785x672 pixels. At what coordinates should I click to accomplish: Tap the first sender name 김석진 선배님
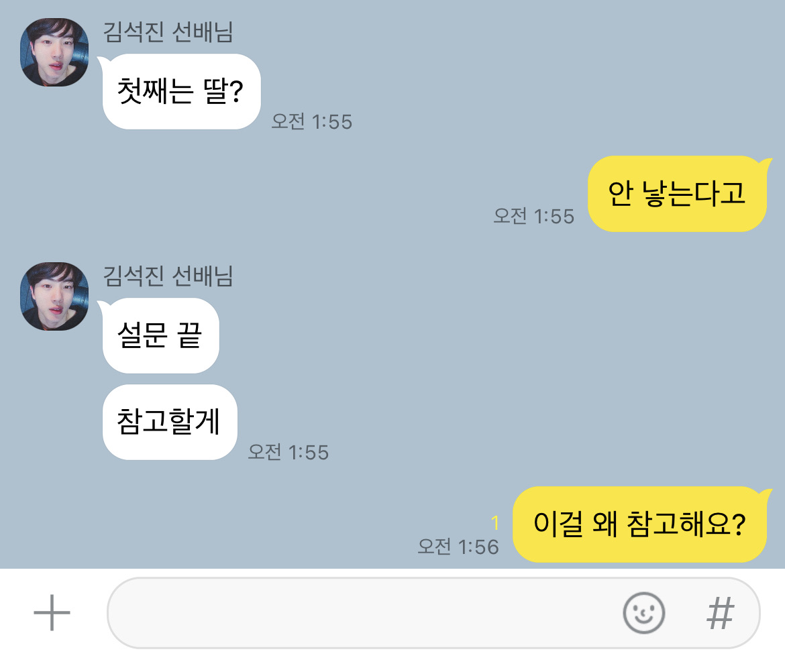(x=168, y=32)
